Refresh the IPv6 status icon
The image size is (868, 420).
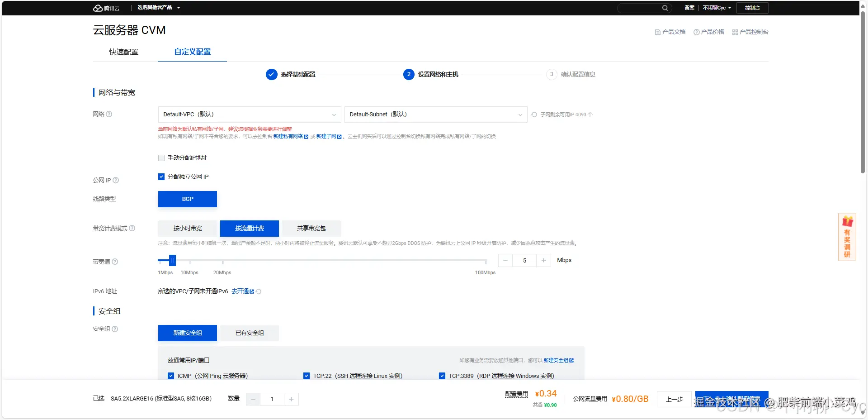259,291
